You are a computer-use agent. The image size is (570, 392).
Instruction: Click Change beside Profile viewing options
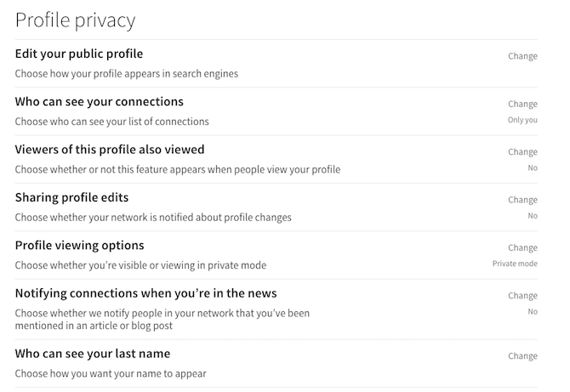(x=522, y=247)
